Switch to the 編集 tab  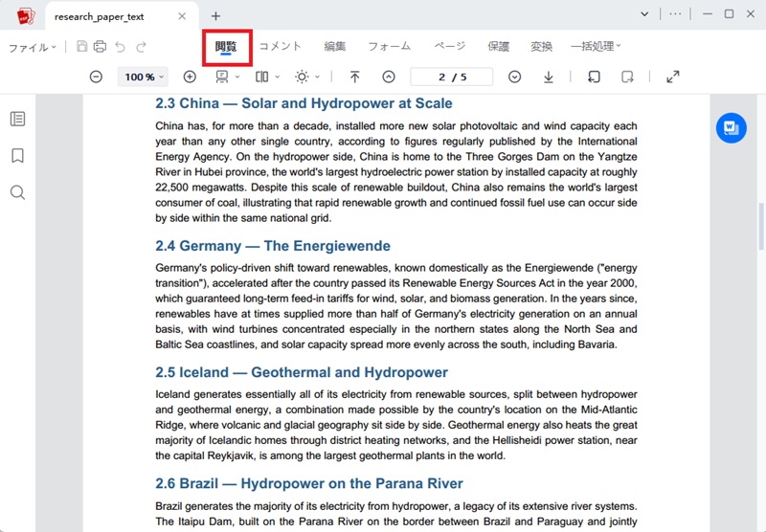[335, 46]
